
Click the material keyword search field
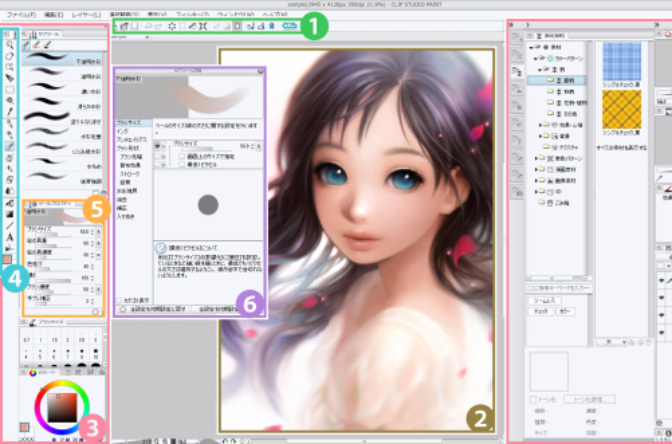point(559,288)
